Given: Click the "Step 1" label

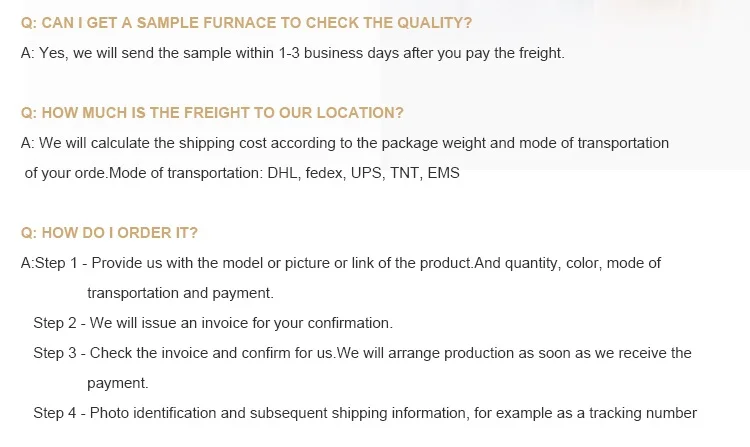Looking at the screenshot, I should tap(56, 263).
